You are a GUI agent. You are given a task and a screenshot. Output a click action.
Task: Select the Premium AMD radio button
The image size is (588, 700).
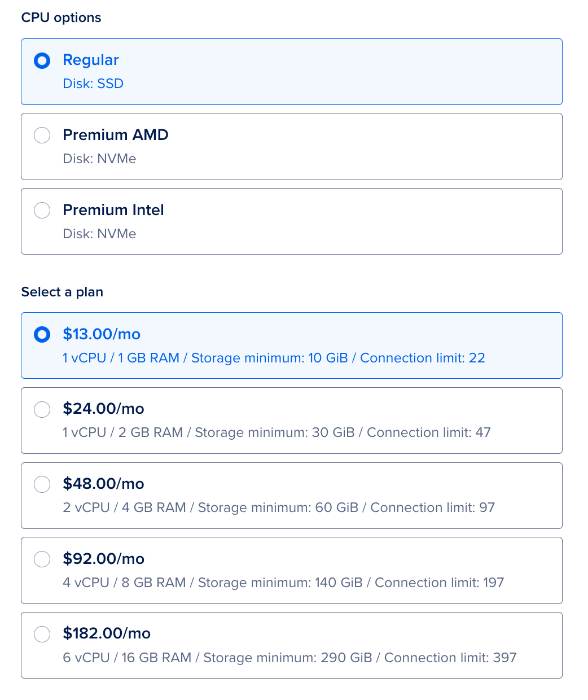[x=42, y=135]
